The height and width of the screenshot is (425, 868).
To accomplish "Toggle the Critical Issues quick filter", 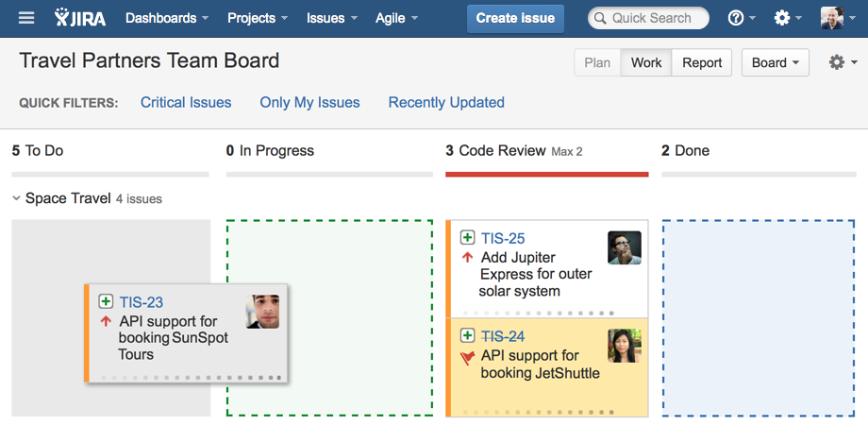I will click(x=186, y=102).
